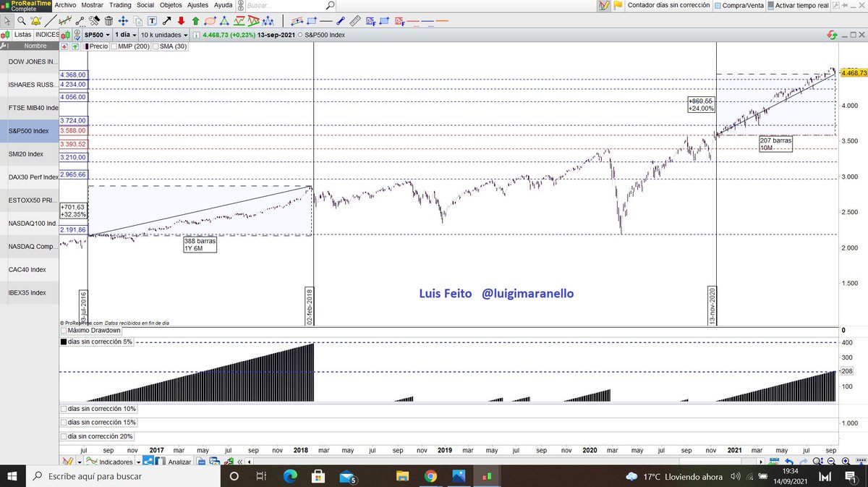868x487 pixels.
Task: Enable día sin corrección 20% checkbox
Action: pyautogui.click(x=64, y=436)
